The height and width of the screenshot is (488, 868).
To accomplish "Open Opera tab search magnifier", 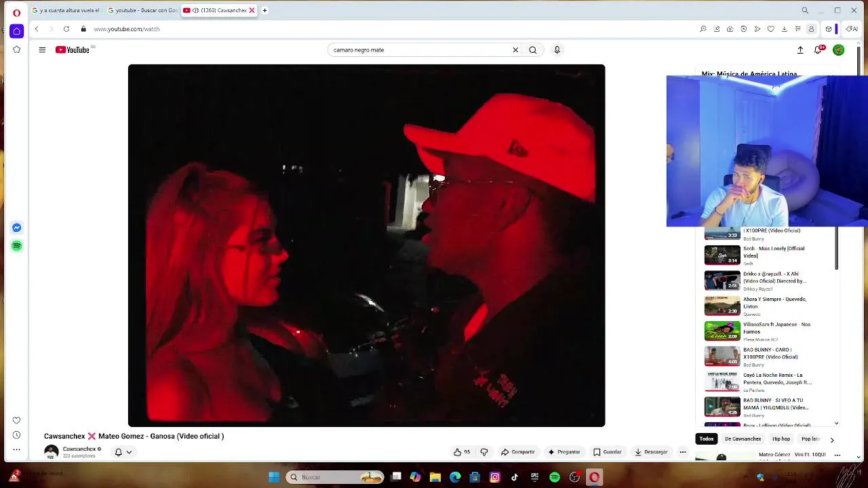I will tap(805, 10).
